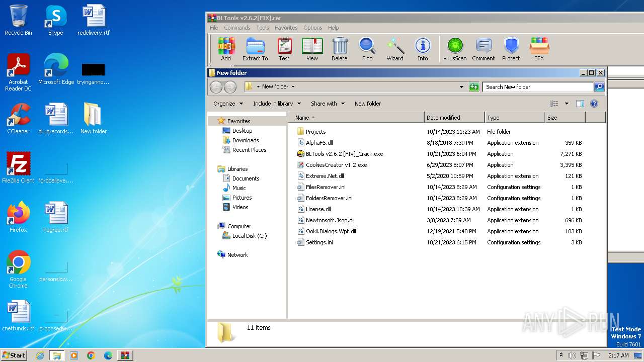Click the WinRAR View icon
Screen dimensions: 644x362
(312, 49)
